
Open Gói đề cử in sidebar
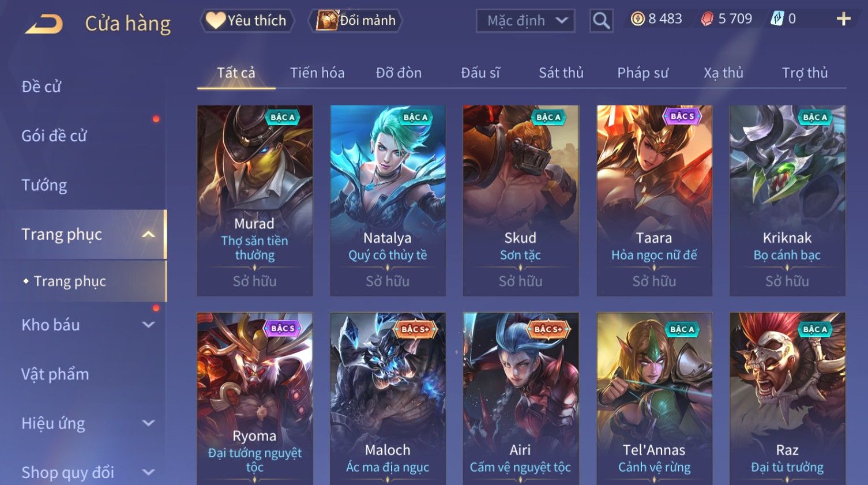tap(54, 136)
